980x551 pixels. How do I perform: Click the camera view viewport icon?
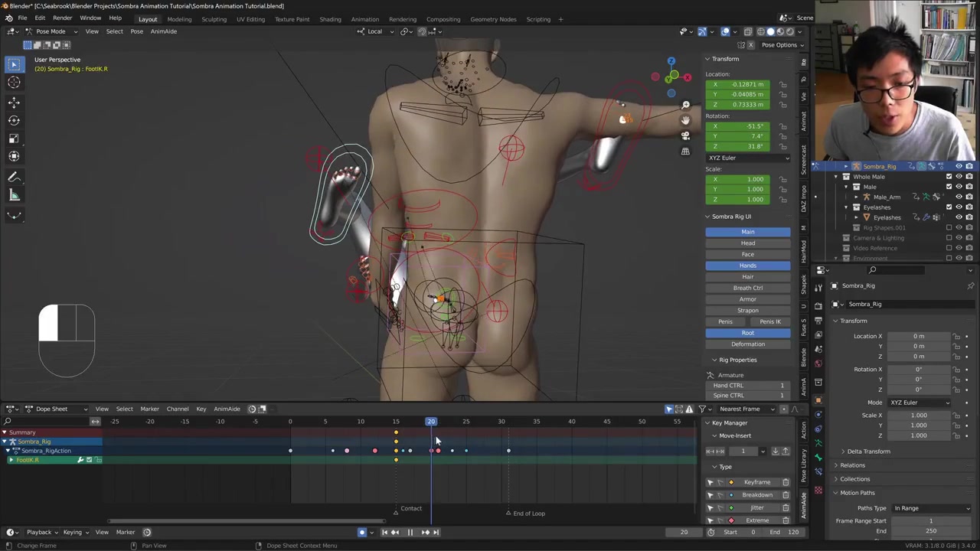[685, 135]
